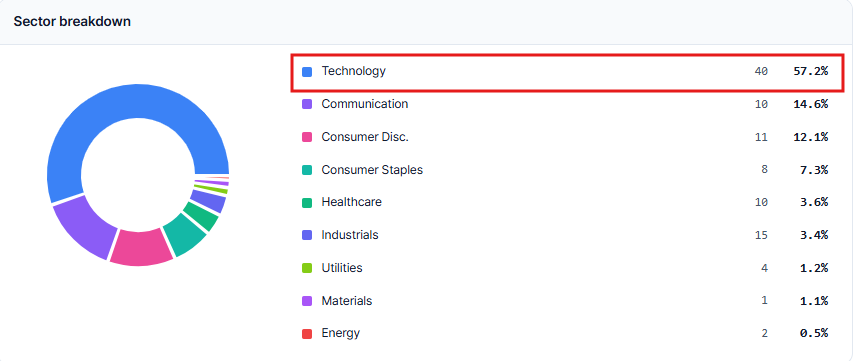
Task: Click the pink Consumer Disc. donut segment
Action: (141, 247)
